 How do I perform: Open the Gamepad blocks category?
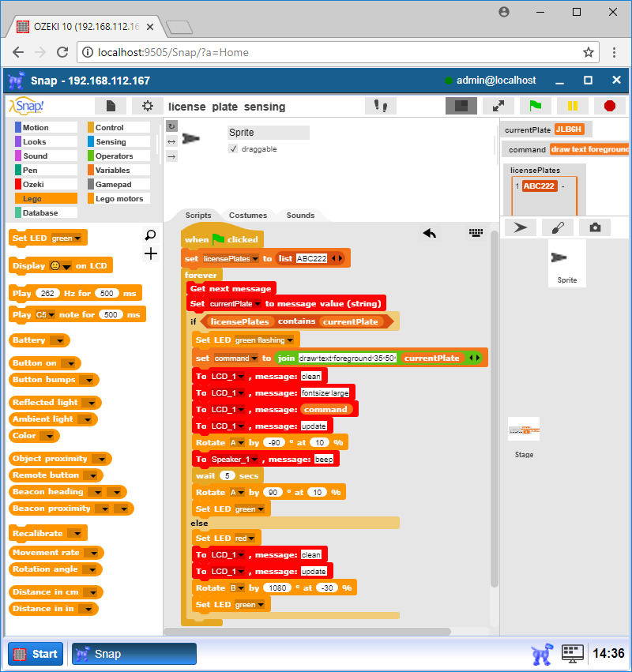click(x=118, y=184)
